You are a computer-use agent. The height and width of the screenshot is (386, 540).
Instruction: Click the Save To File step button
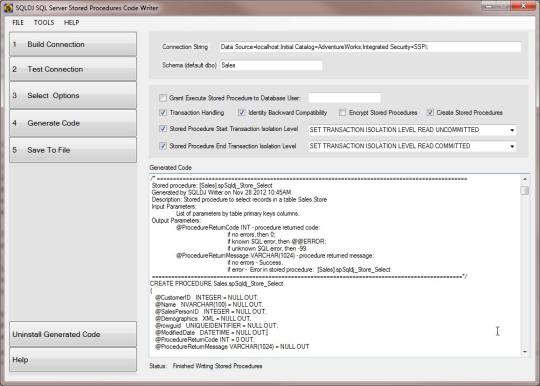point(73,150)
